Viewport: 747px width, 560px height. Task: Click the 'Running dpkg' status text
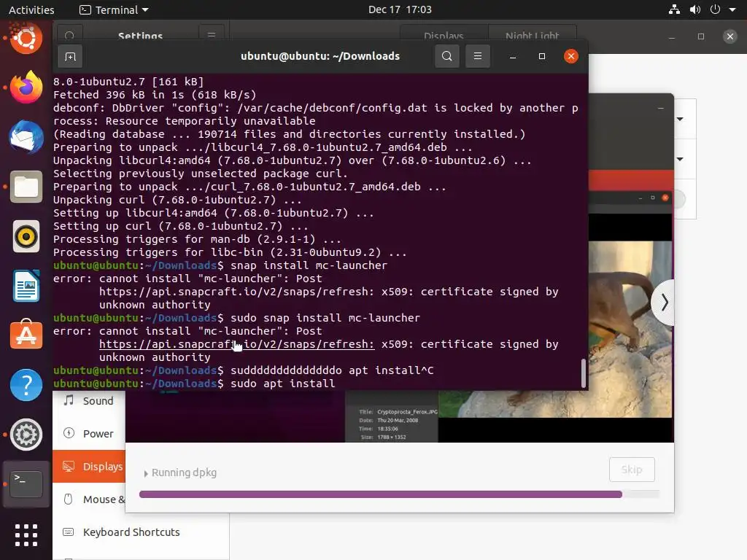(184, 472)
